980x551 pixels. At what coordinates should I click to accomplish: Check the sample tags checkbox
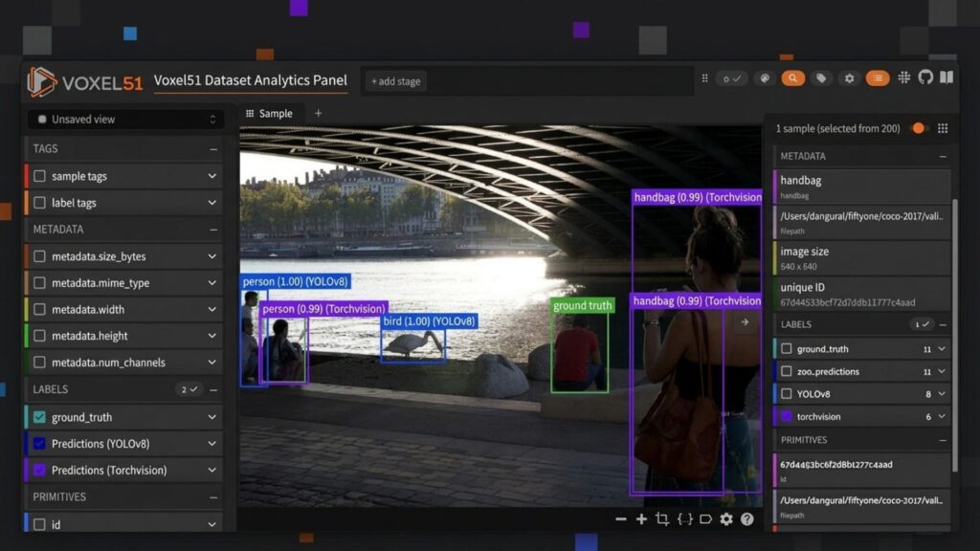click(39, 176)
